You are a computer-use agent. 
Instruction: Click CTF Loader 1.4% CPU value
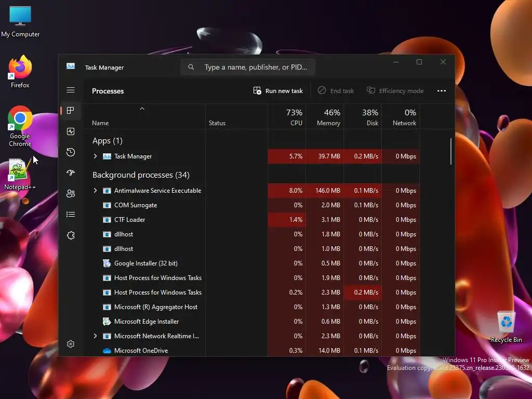(296, 220)
